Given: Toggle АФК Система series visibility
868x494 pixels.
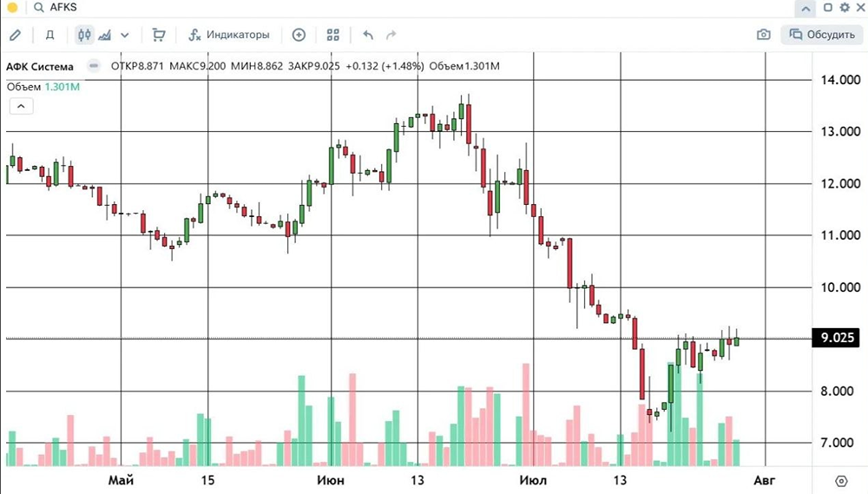Looking at the screenshot, I should (x=94, y=66).
